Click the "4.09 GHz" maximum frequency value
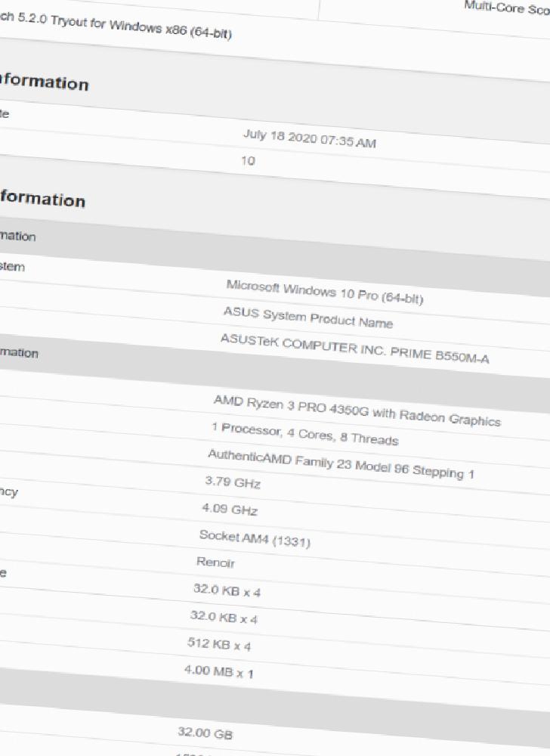 [230, 509]
